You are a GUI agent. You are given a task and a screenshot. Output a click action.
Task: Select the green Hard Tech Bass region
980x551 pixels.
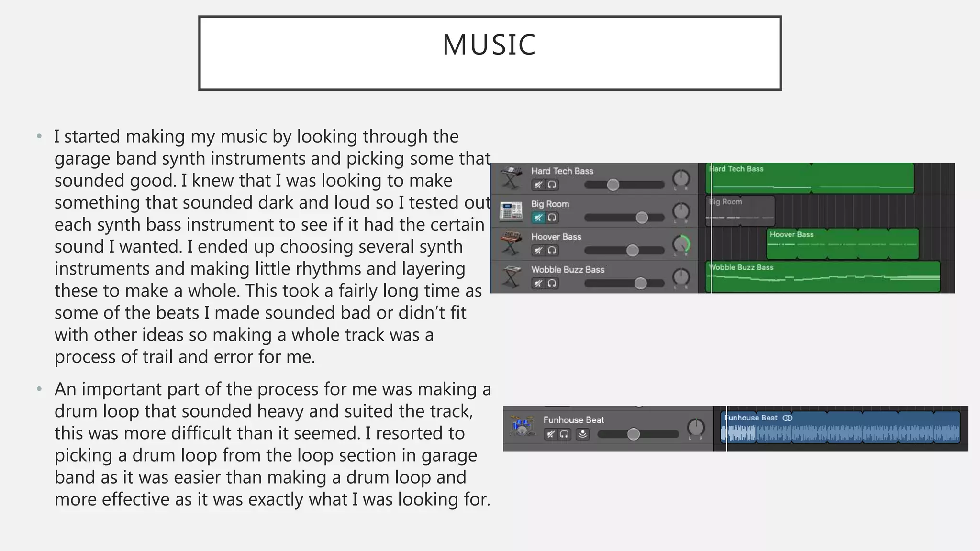pyautogui.click(x=810, y=178)
